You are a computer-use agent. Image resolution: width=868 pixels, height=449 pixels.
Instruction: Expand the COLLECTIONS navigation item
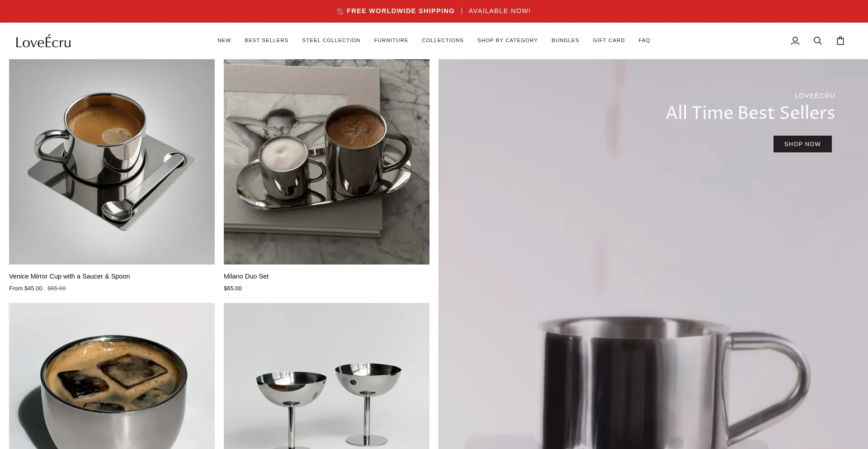443,40
